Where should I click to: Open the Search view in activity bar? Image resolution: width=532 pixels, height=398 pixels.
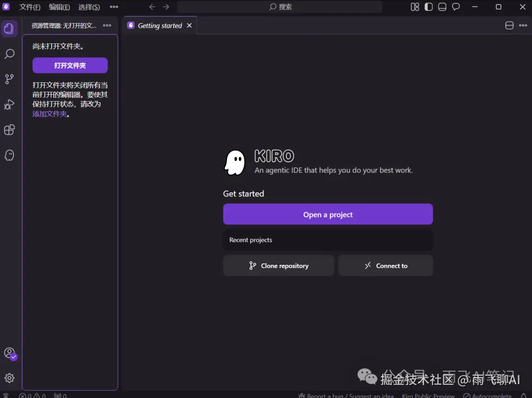[9, 54]
